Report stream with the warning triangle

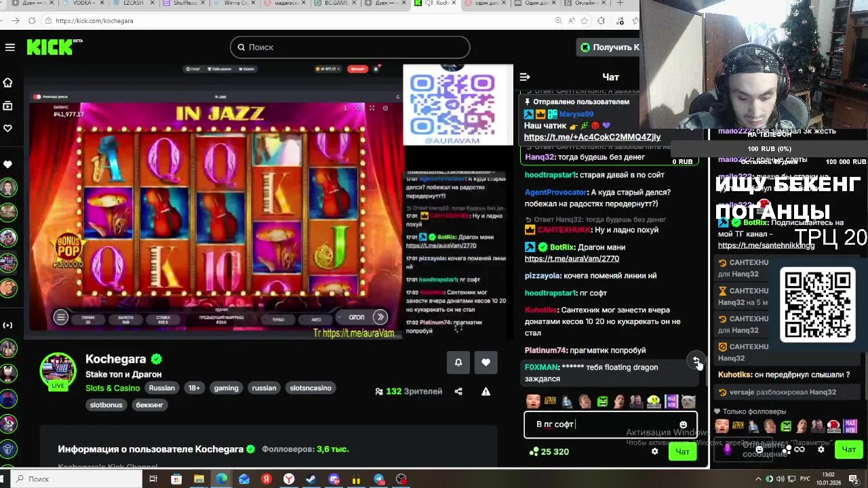click(x=486, y=391)
